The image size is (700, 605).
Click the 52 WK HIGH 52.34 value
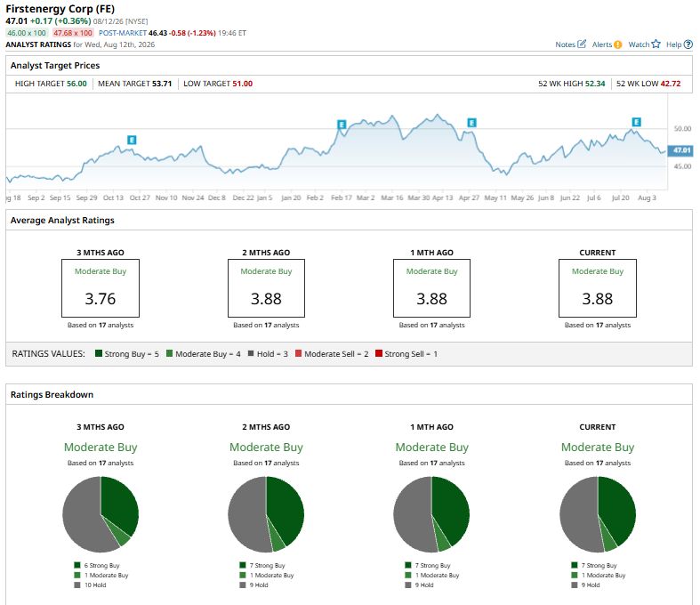pos(595,84)
